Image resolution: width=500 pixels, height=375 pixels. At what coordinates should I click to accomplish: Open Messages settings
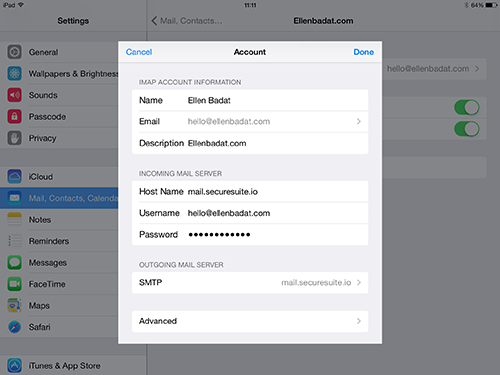[59, 262]
